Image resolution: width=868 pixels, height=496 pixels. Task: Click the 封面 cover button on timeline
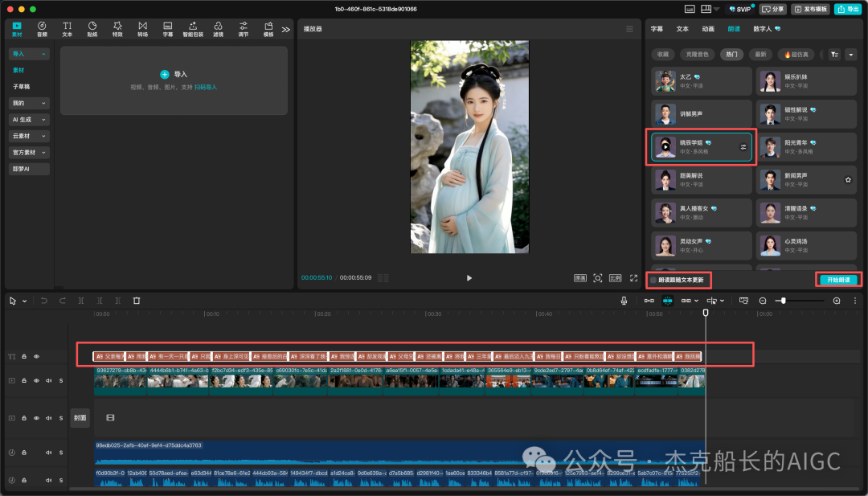point(80,418)
